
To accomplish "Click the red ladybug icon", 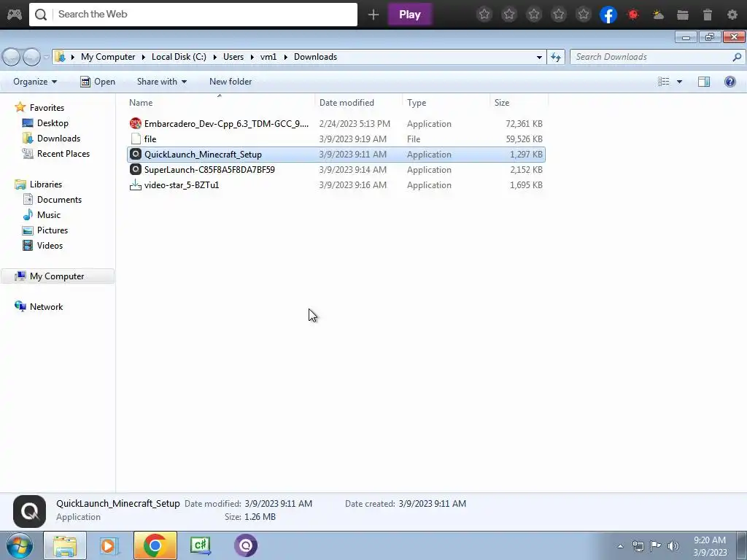I will click(633, 15).
